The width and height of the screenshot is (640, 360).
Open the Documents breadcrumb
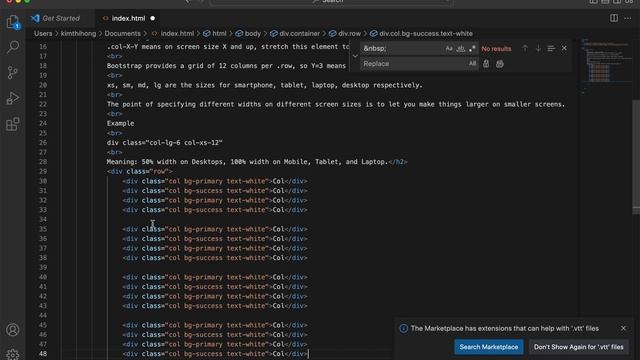(122, 33)
